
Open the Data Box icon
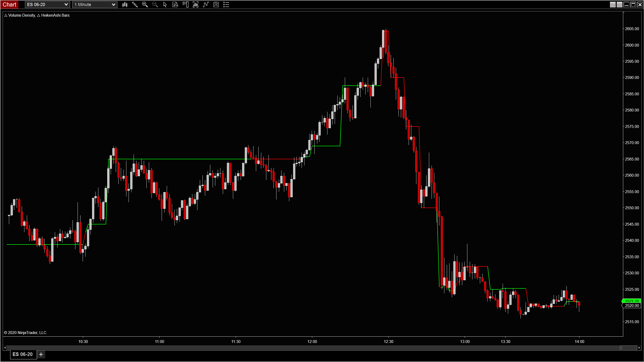[x=175, y=5]
